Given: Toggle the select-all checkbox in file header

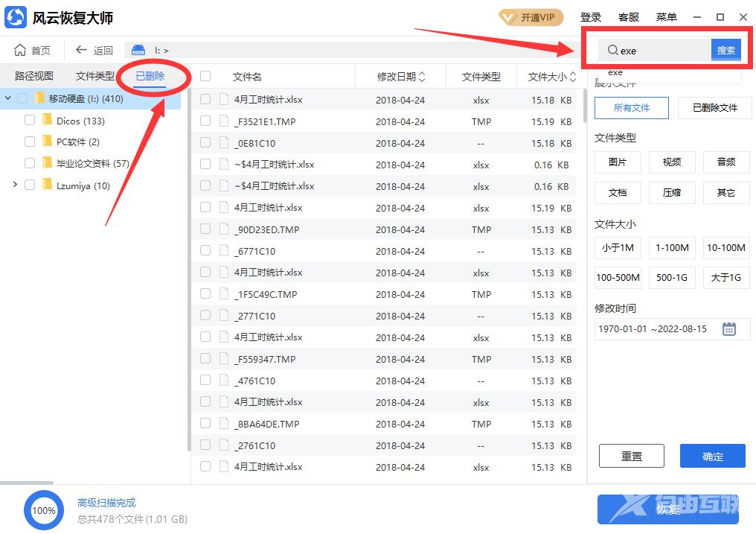Looking at the screenshot, I should pos(205,76).
